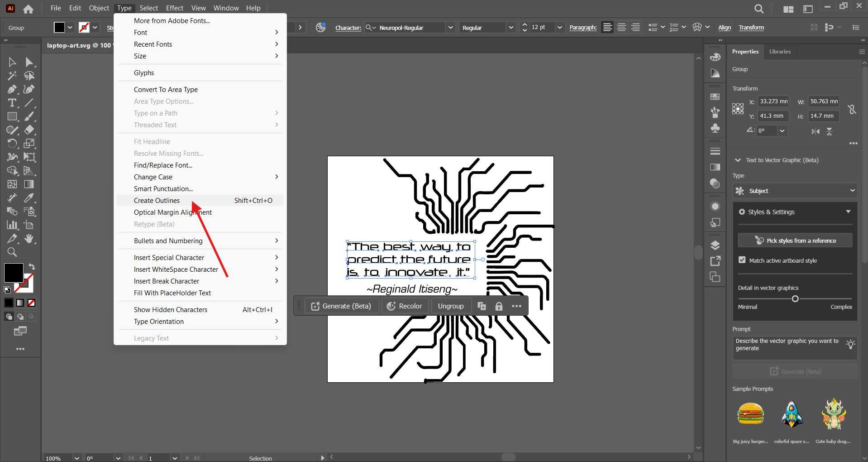Select the Selection (black arrow) tool
The height and width of the screenshot is (462, 868).
12,62
